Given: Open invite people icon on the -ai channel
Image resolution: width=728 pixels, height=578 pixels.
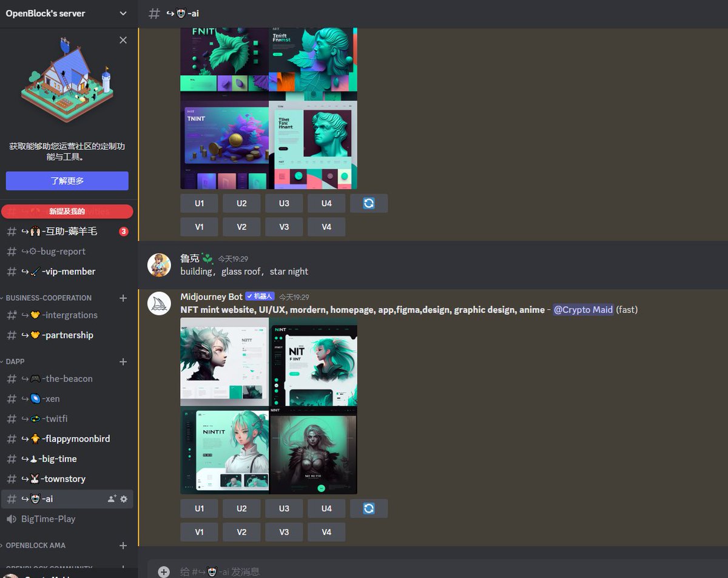Looking at the screenshot, I should [x=110, y=499].
